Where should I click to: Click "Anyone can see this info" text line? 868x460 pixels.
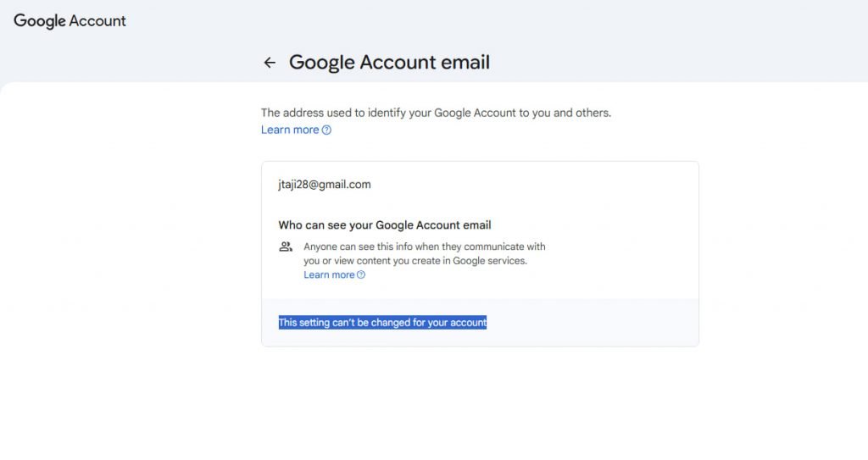click(x=424, y=247)
